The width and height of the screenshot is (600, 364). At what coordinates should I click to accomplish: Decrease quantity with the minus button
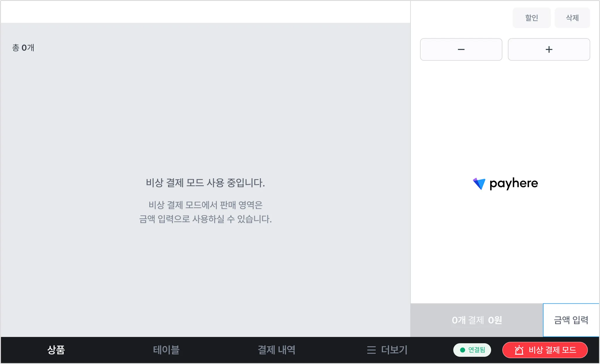tap(461, 49)
